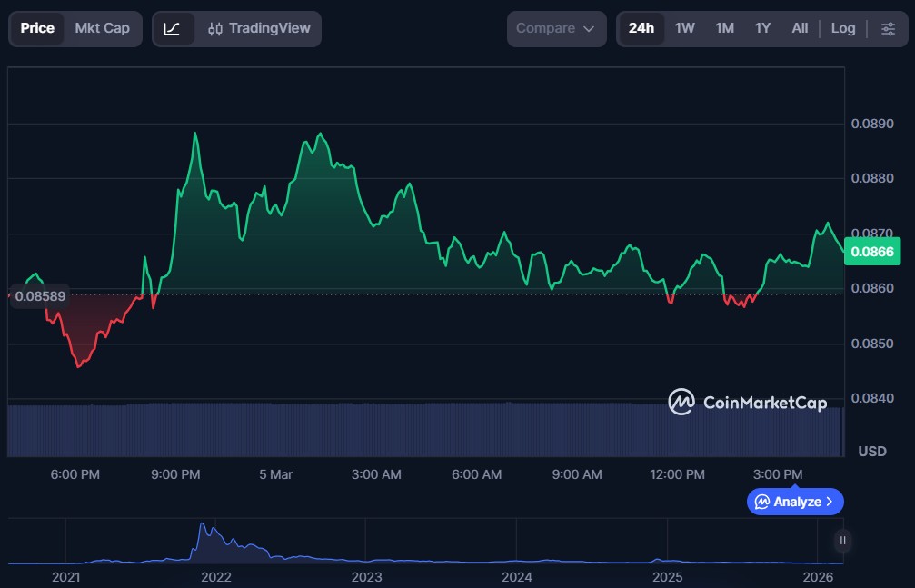
Task: Click the CoinMarketCap logo watermark
Action: (x=748, y=402)
